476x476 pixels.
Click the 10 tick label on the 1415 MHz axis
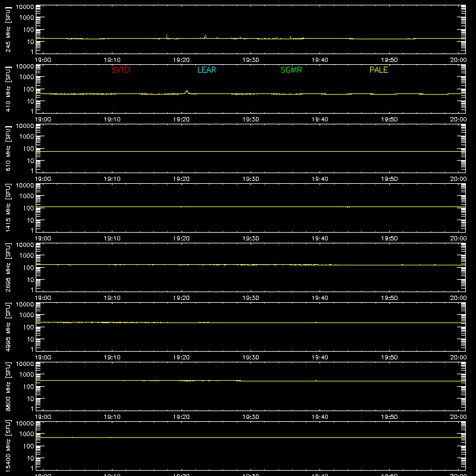point(30,220)
